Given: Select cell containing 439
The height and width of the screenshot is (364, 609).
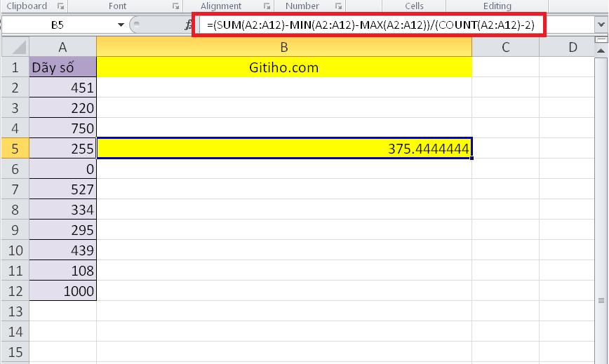Looking at the screenshot, I should click(63, 250).
